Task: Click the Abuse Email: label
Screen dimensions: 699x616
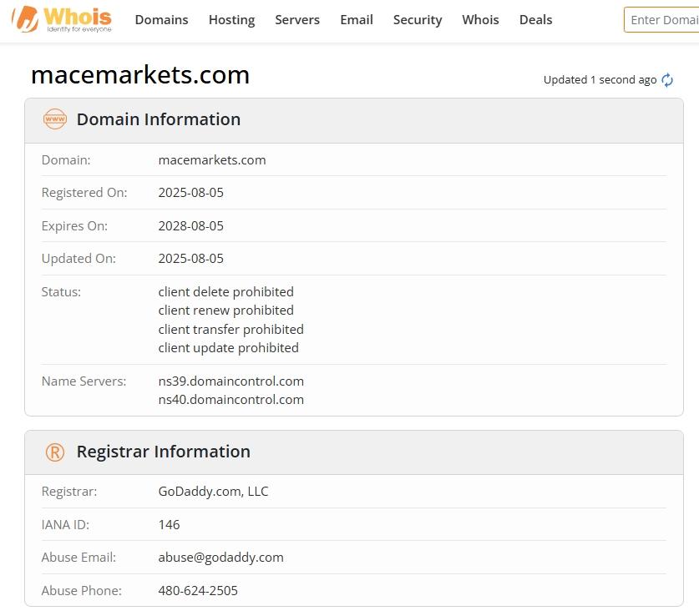Action: (79, 558)
